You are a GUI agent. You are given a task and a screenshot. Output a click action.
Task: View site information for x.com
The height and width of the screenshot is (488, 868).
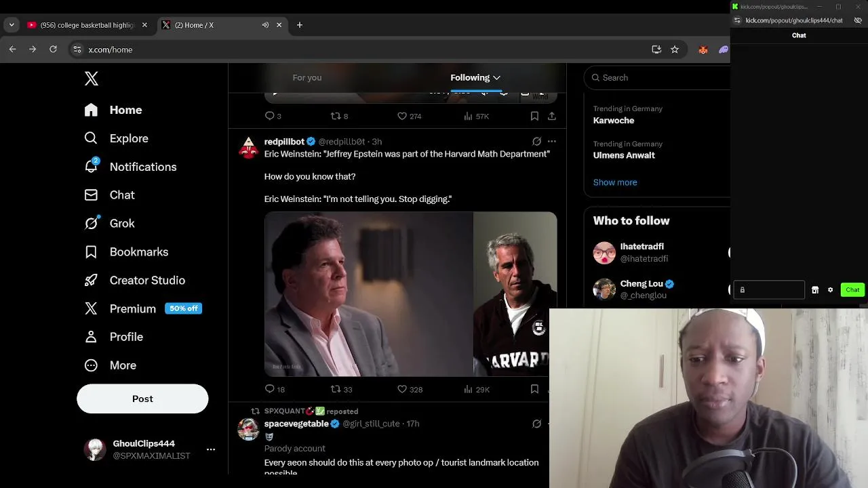[x=77, y=49]
